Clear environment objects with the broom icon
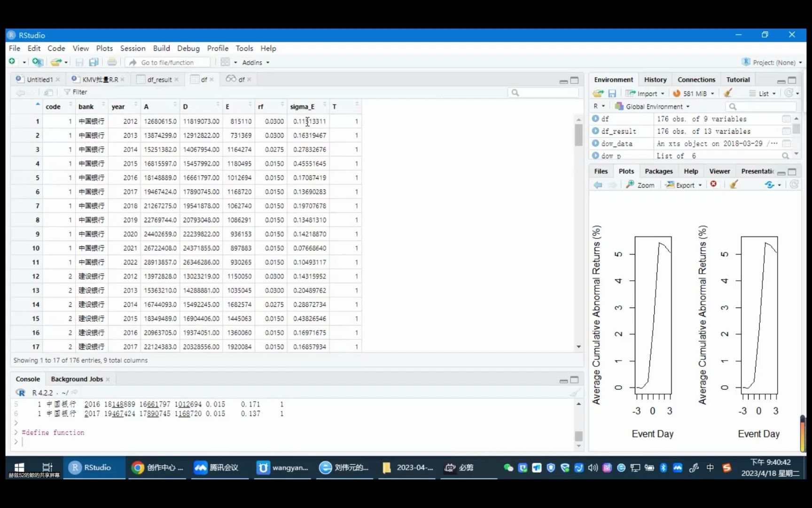This screenshot has height=508, width=812. click(728, 93)
